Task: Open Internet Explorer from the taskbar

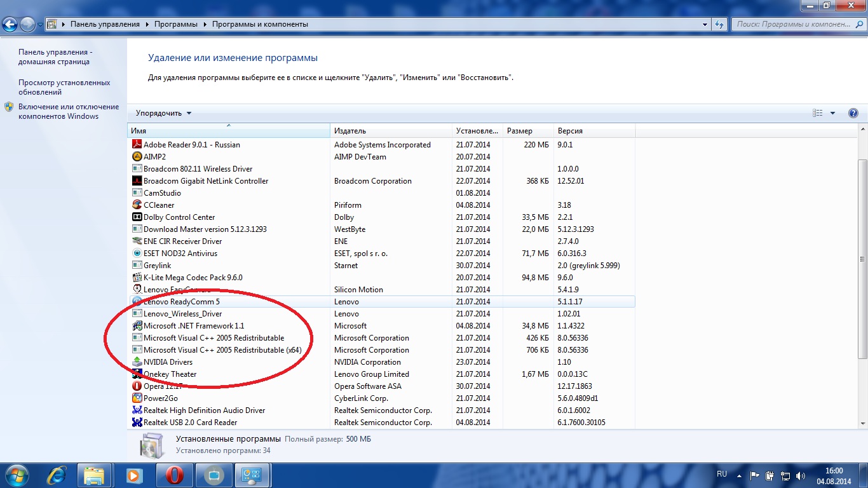Action: (56, 475)
